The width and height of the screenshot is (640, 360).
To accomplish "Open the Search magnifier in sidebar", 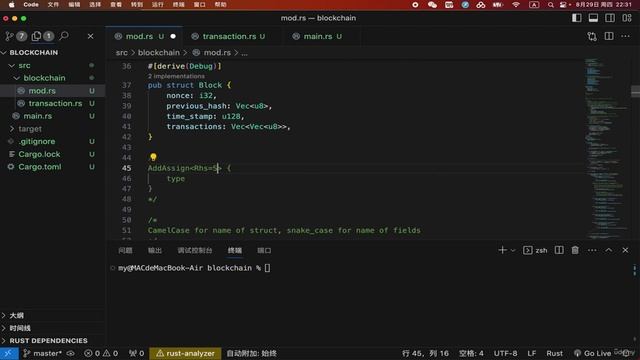I will pos(64,36).
